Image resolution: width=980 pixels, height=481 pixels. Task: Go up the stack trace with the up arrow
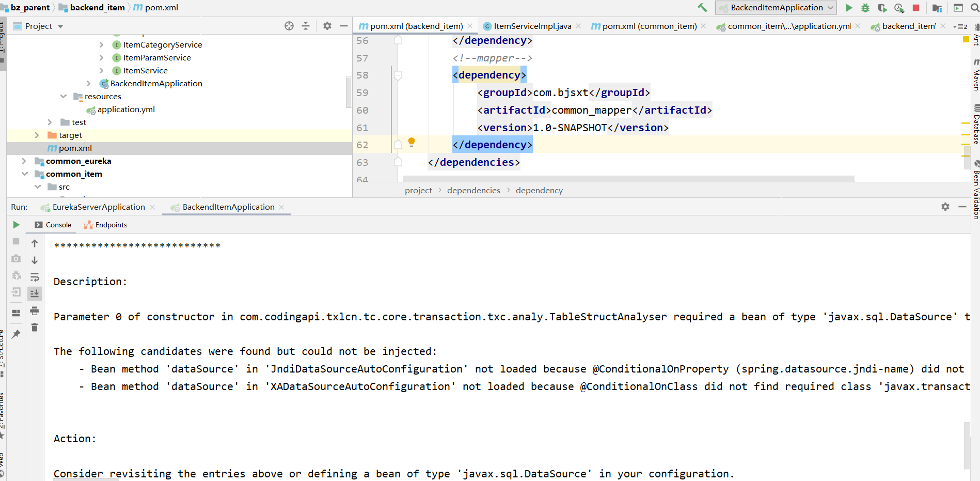point(35,243)
